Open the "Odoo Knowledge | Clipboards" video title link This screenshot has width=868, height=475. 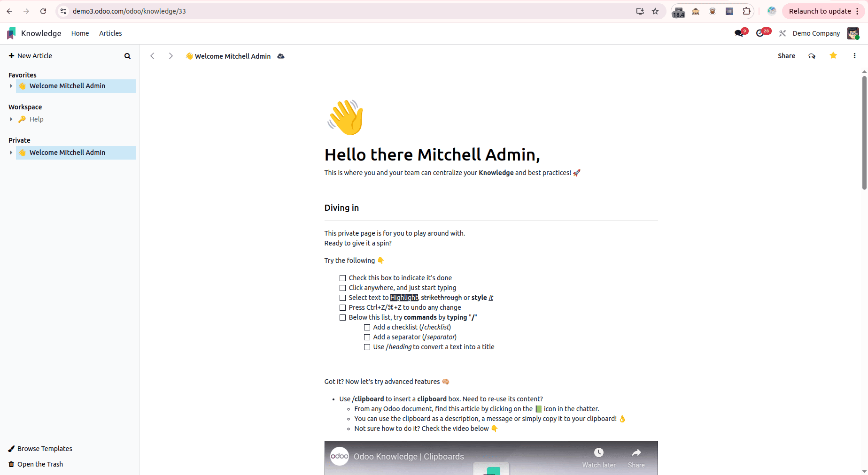point(409,457)
